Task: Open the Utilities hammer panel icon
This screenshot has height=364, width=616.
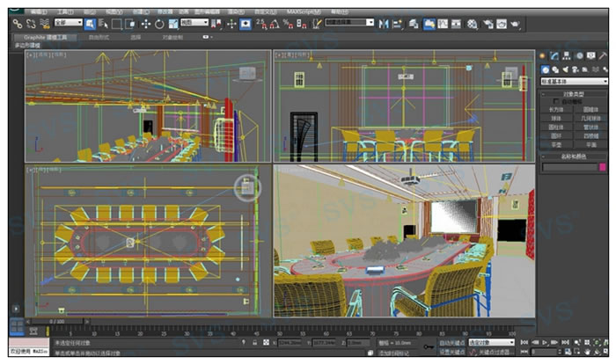Action: [x=603, y=55]
